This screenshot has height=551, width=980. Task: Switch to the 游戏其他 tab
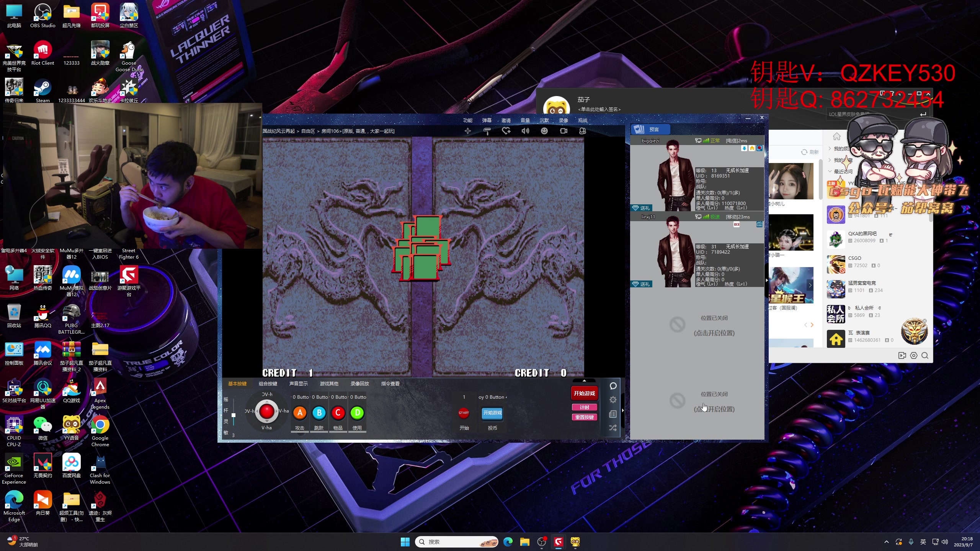[x=329, y=384]
